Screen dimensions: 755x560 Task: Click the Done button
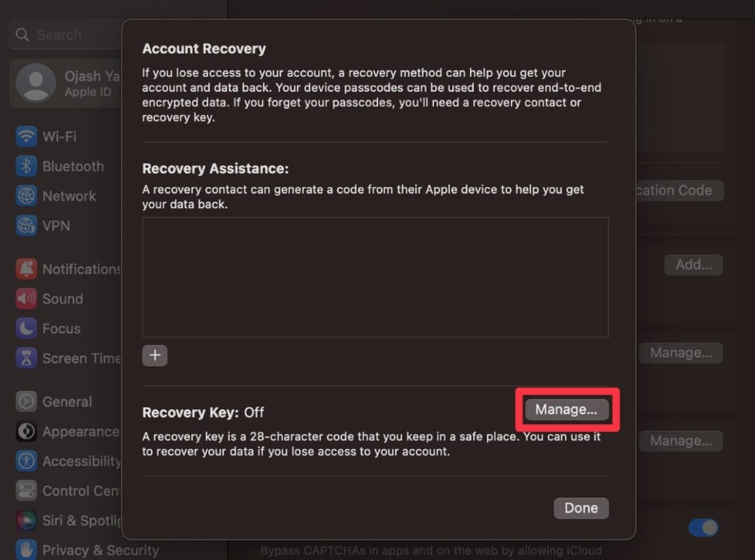coord(581,508)
